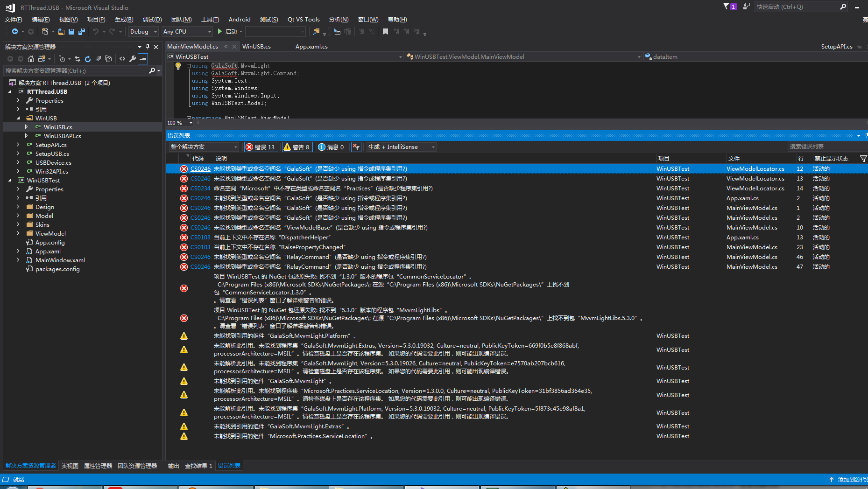Click the CS0234 error code link
The image size is (868, 489).
(200, 189)
